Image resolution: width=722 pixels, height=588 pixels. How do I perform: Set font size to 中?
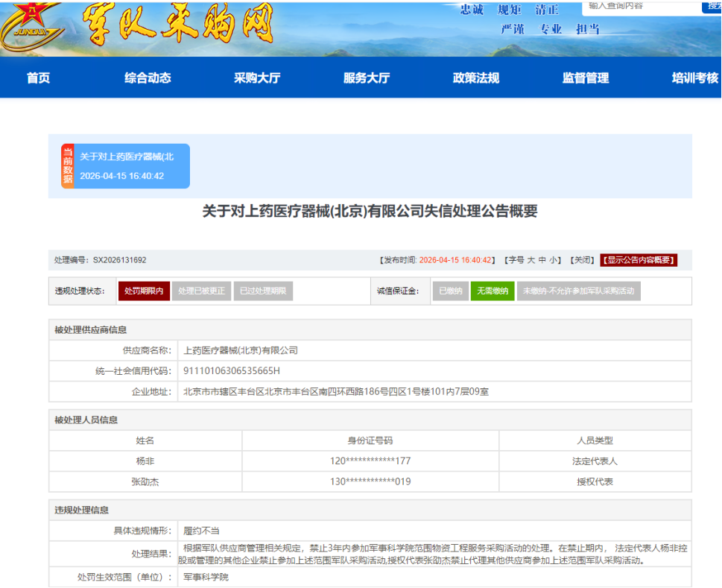coord(542,260)
